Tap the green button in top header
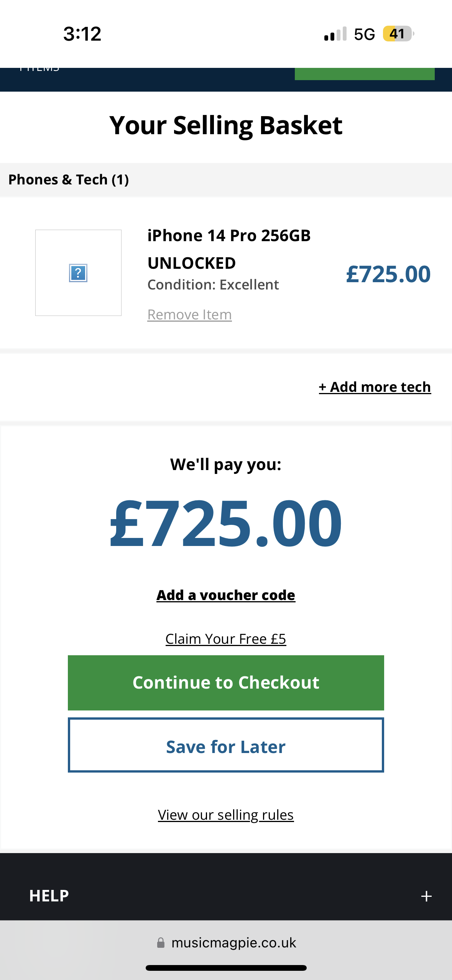 (364, 74)
